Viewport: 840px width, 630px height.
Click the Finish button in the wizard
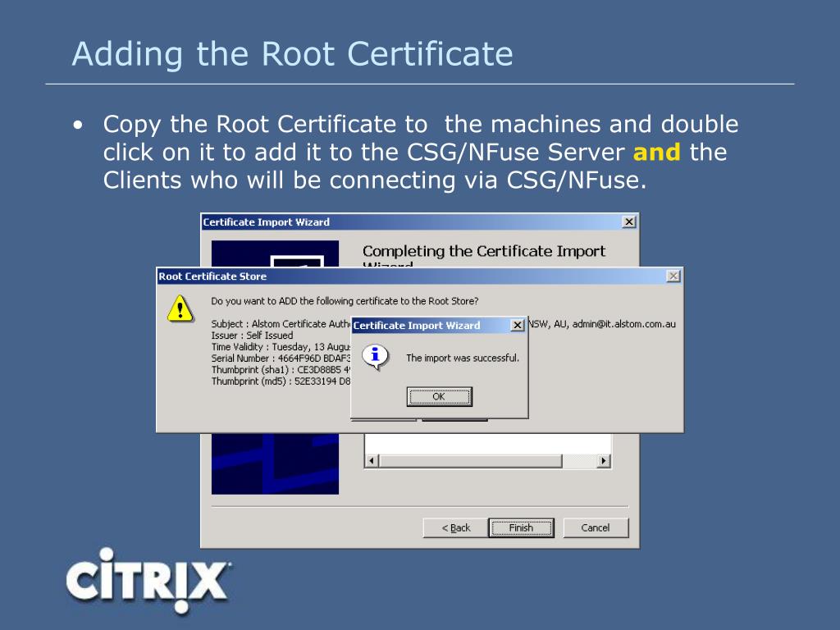tap(521, 527)
